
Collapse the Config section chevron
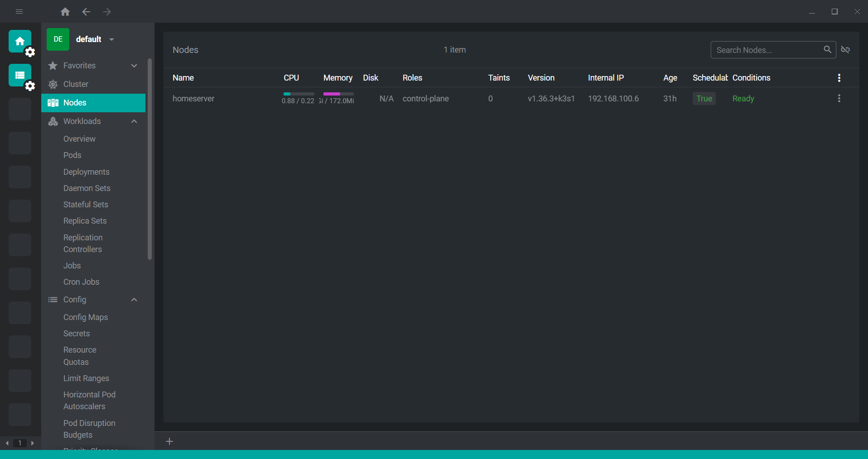tap(134, 300)
